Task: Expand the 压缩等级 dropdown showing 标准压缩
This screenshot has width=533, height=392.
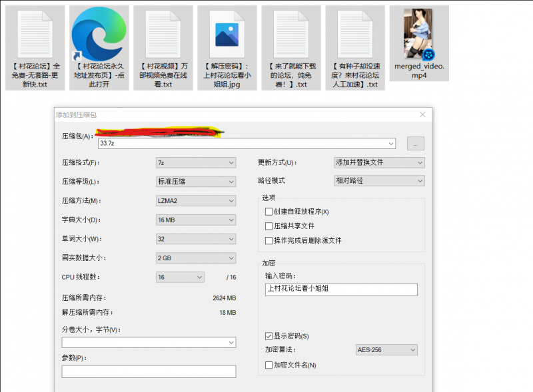Action: point(195,182)
